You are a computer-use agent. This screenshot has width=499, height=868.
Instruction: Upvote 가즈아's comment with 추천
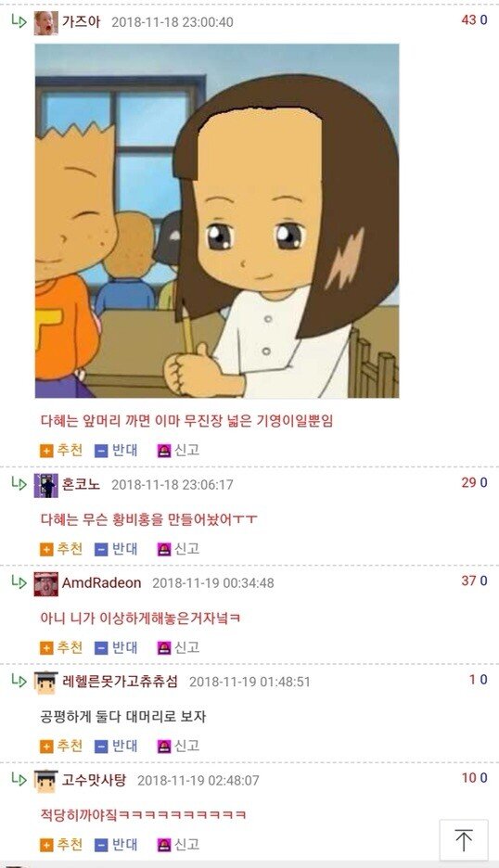[x=61, y=450]
